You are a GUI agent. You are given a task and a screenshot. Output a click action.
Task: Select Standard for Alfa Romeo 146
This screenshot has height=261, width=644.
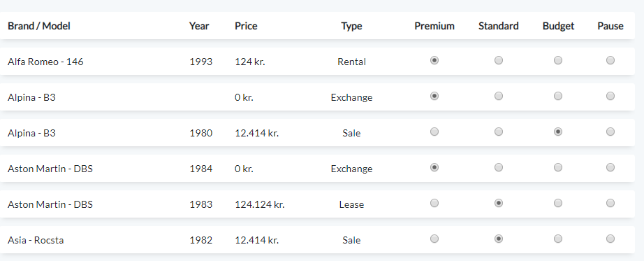[x=498, y=60]
